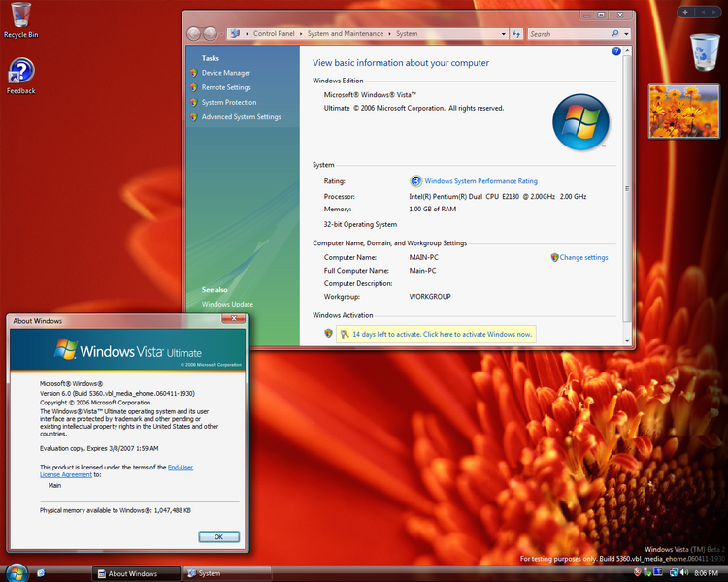
Task: Expand arrow after Control Panel breadcrumb
Action: point(301,34)
